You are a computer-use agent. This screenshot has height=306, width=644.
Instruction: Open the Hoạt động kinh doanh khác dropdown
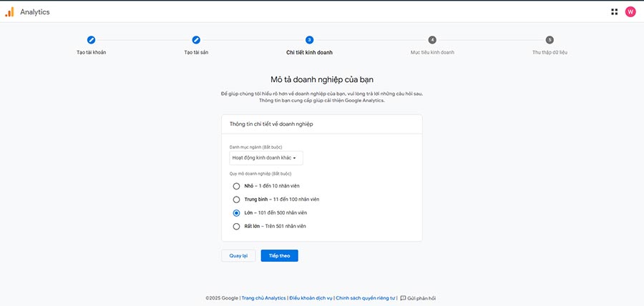[x=266, y=158]
